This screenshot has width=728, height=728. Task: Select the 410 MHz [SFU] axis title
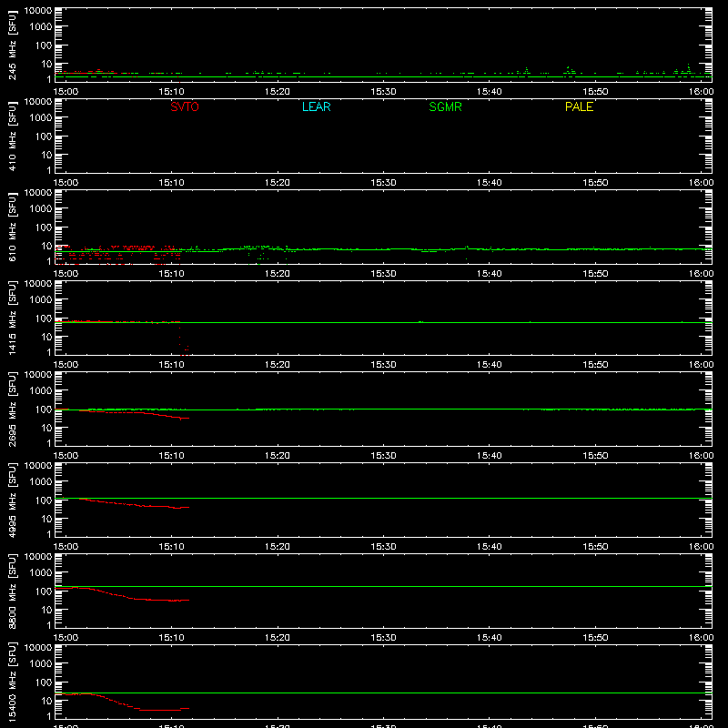pos(12,136)
